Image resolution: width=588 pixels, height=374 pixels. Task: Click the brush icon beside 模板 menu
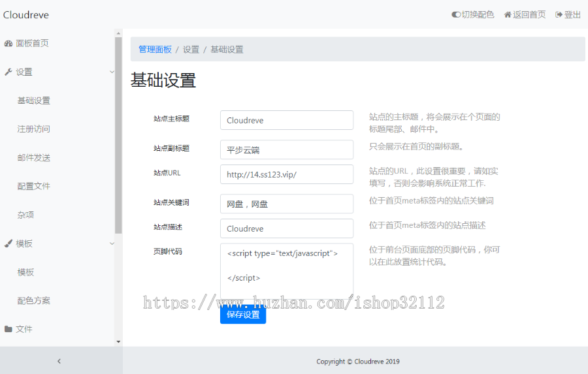[x=8, y=243]
